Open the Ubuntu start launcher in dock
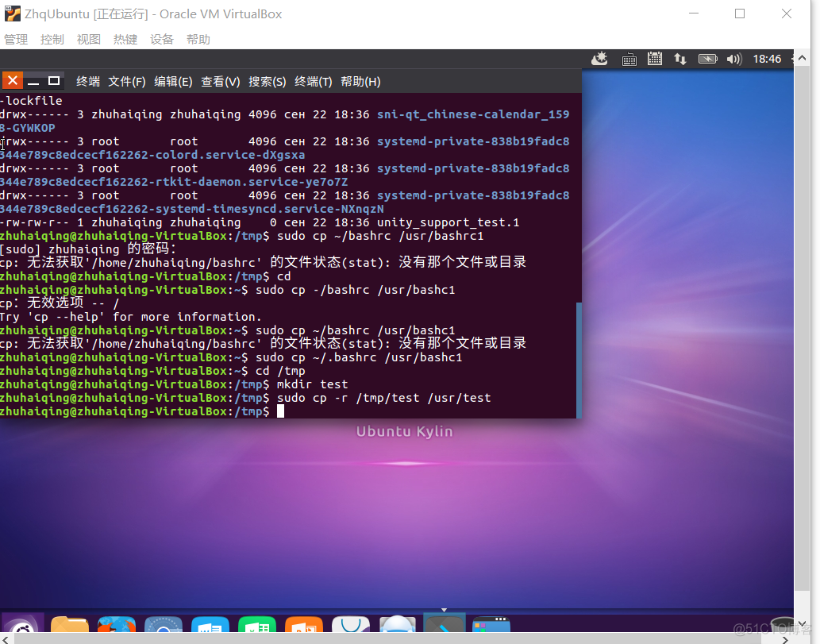 tap(22, 623)
